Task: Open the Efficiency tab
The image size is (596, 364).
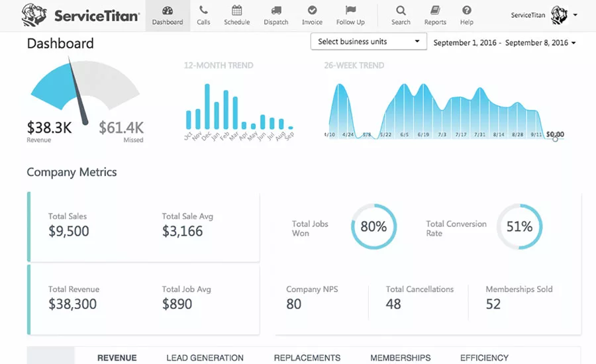Action: (484, 357)
